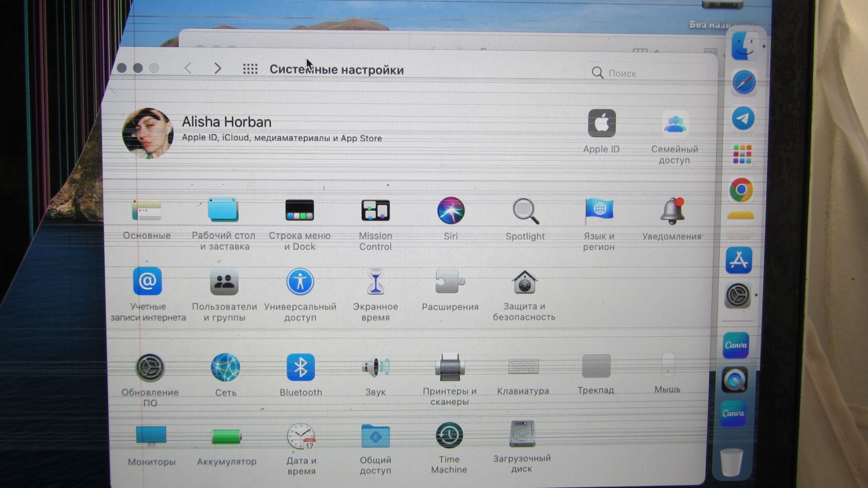Open Звук sound preferences
The image size is (868, 488).
(x=376, y=368)
